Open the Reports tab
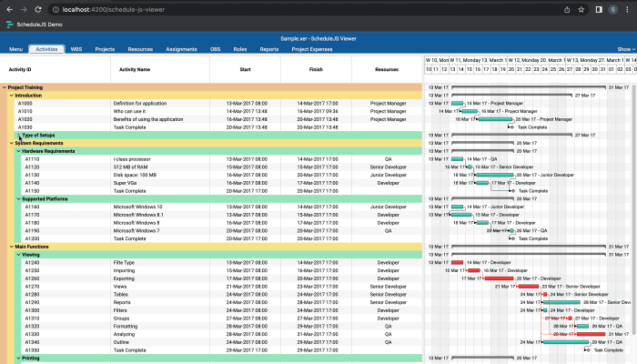The image size is (637, 364). [x=269, y=49]
